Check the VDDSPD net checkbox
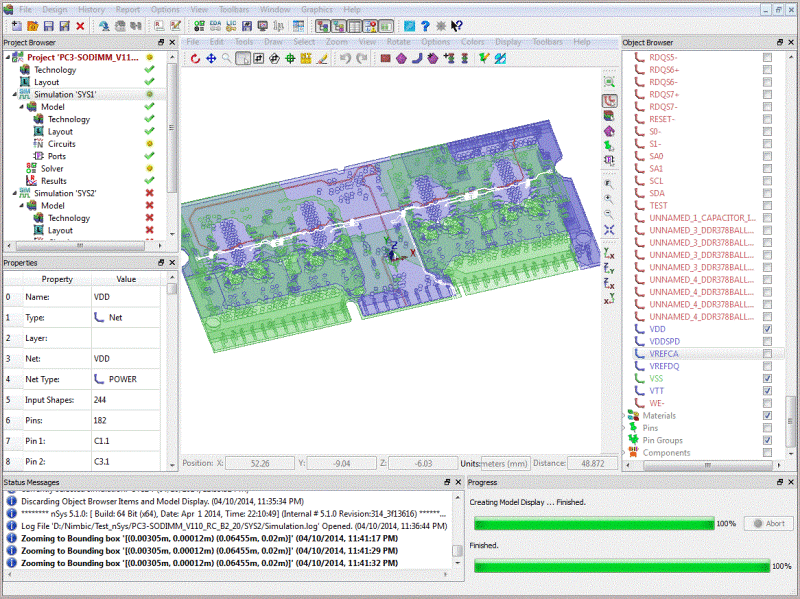This screenshot has width=800, height=599. click(x=767, y=341)
